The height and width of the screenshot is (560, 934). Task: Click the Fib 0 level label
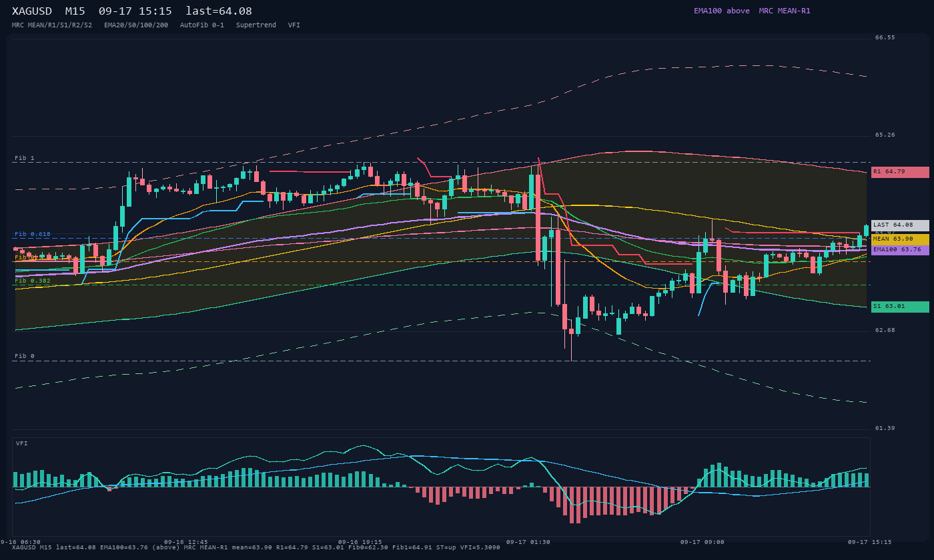point(25,356)
